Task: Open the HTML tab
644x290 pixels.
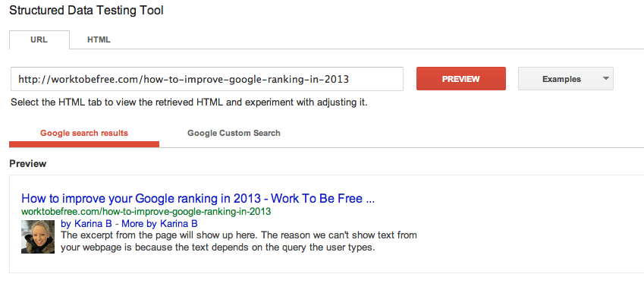Action: point(99,39)
